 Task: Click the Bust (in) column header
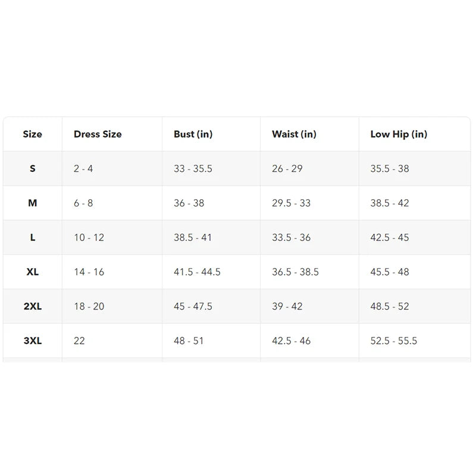coord(193,134)
